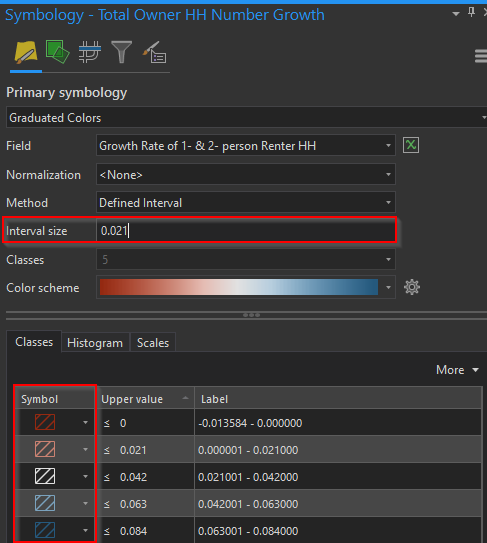The height and width of the screenshot is (543, 487).
Task: Click the dark red symbol swatch for ≤ 0
Action: tap(45, 422)
